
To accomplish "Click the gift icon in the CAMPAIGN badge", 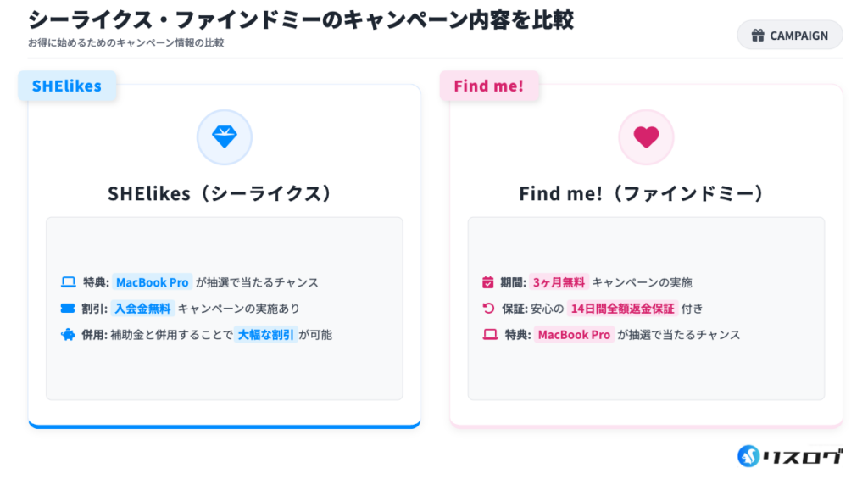I will (758, 36).
